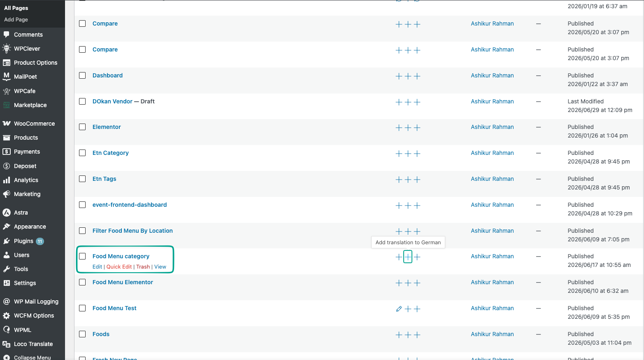The height and width of the screenshot is (360, 644).
Task: Click author Ashikur Rahman on the Etn Tags row
Action: click(x=492, y=179)
